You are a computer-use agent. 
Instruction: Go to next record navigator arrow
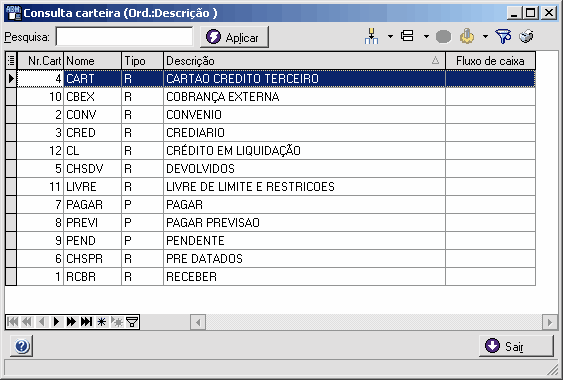click(56, 321)
